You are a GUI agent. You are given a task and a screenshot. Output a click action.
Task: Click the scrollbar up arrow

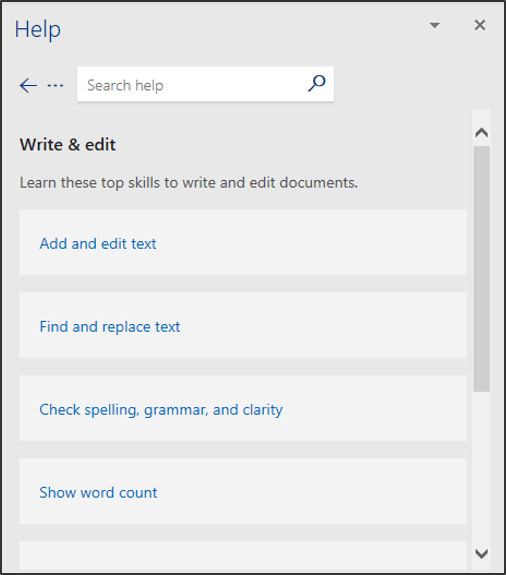point(481,132)
